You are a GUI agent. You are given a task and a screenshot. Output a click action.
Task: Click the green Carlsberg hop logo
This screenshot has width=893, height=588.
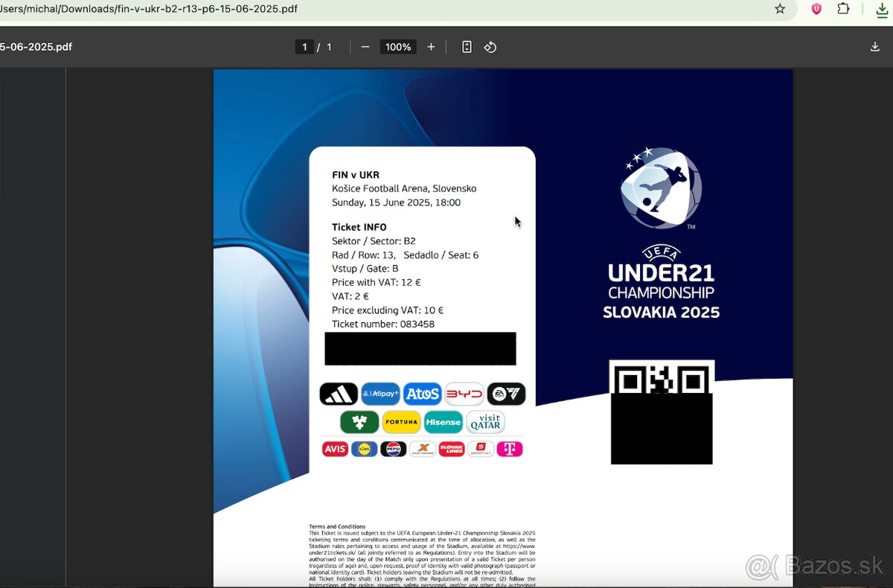pos(359,422)
